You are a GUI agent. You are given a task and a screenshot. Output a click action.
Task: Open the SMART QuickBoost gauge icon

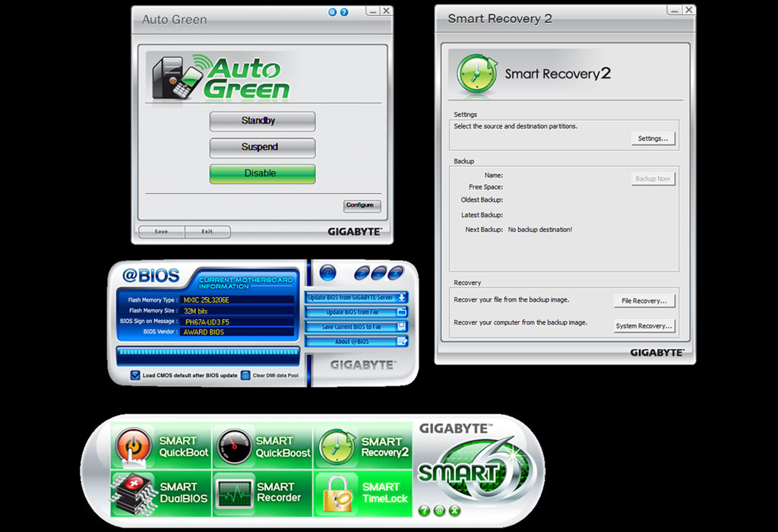coord(262,446)
